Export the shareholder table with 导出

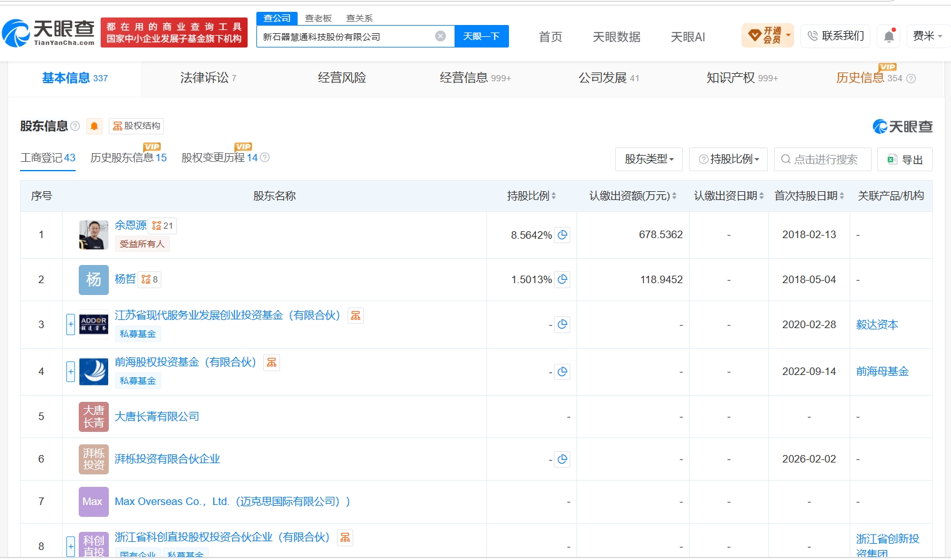click(905, 159)
